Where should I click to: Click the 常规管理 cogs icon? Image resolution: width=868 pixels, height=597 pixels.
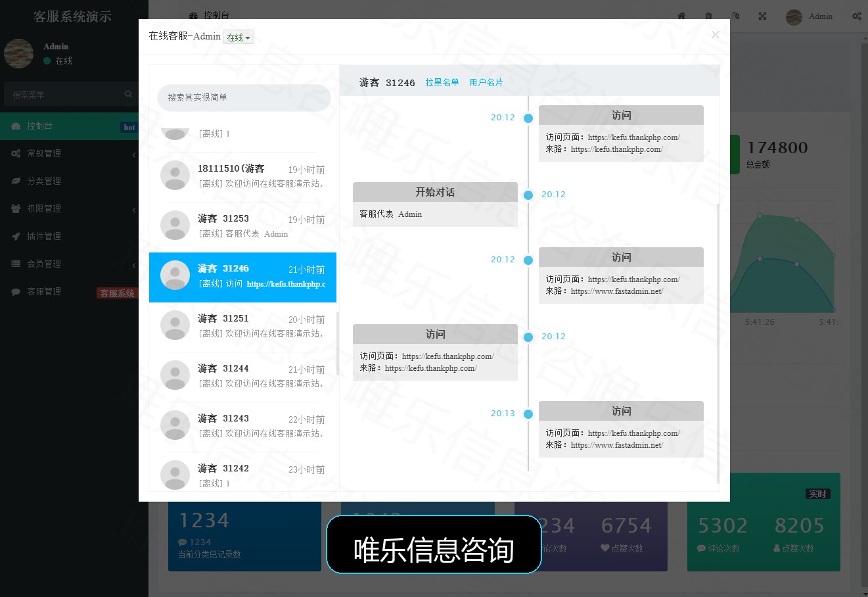click(16, 154)
